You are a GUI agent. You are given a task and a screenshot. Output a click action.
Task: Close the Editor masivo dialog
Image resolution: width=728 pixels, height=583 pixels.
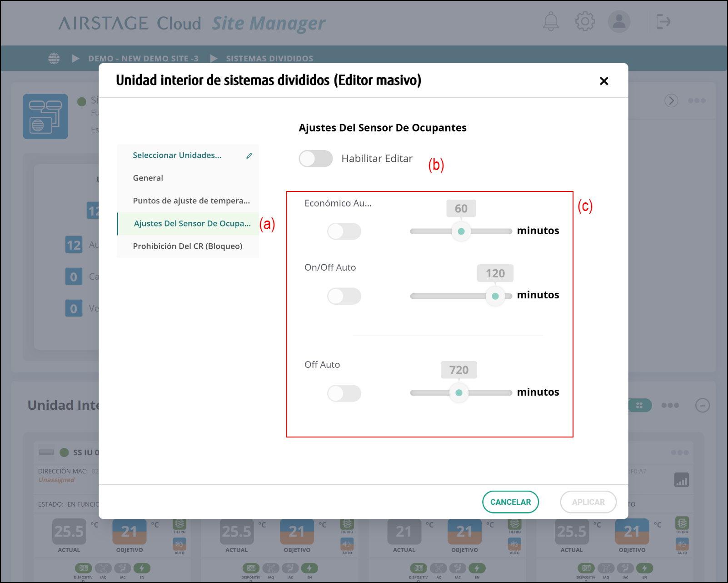pos(603,81)
